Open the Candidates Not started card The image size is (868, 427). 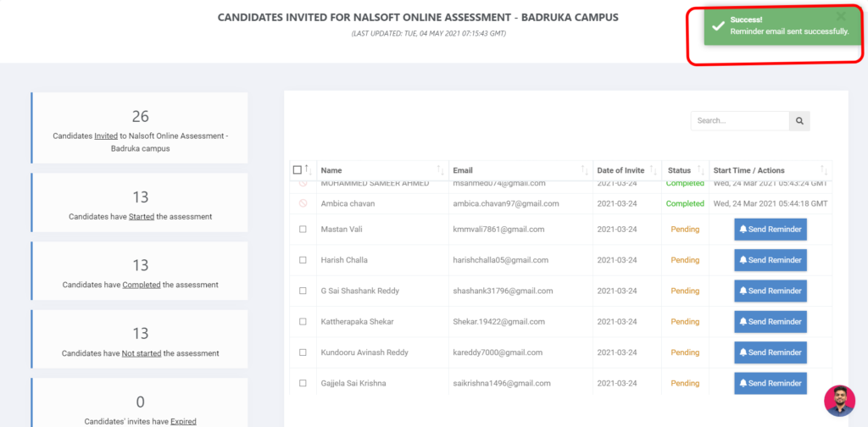[x=140, y=339]
